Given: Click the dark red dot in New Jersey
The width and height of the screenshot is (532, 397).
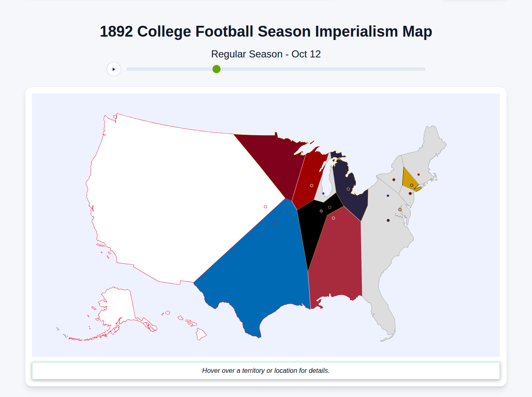Looking at the screenshot, I should click(410, 194).
